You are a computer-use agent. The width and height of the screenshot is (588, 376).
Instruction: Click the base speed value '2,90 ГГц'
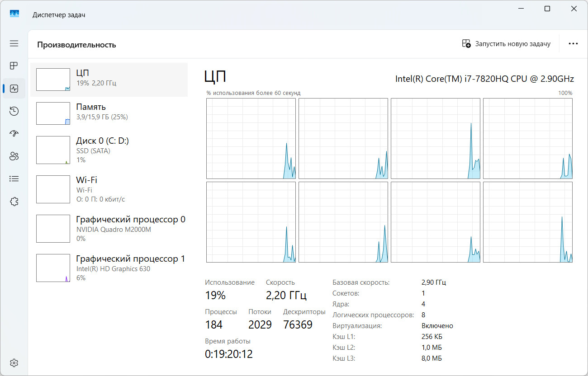[x=434, y=282]
